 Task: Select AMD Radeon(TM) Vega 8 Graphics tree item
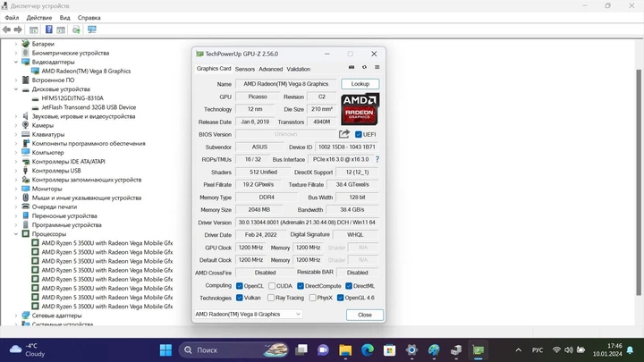86,71
